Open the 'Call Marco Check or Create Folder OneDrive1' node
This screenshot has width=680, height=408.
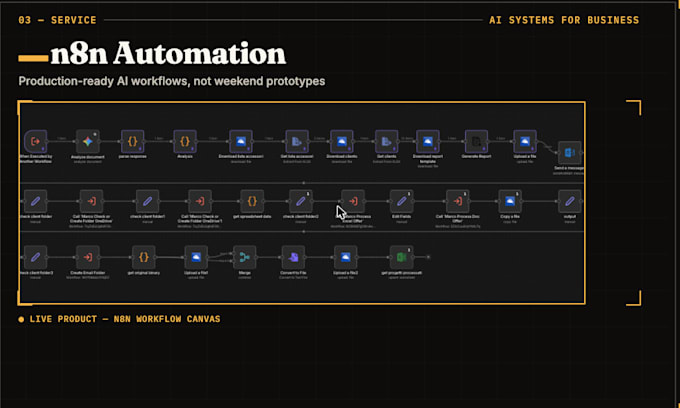pos(200,201)
